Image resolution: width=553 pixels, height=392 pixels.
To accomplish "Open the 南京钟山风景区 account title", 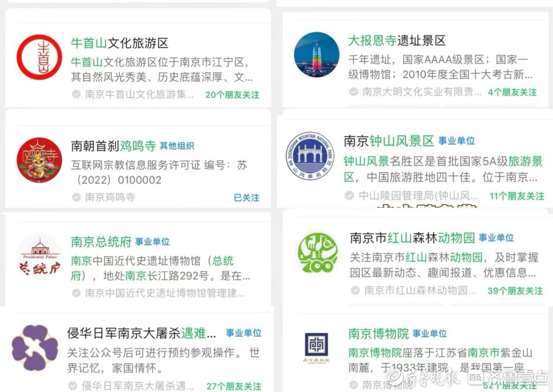I will tap(389, 141).
